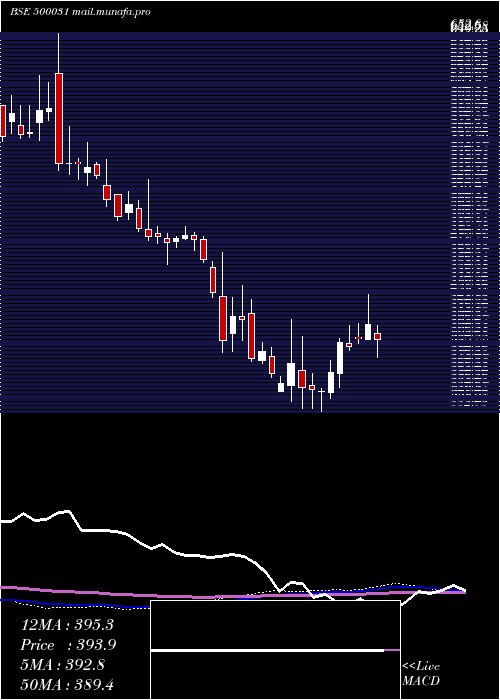Click the '12MA : 395.3' value
The image size is (500, 700).
pos(67,625)
